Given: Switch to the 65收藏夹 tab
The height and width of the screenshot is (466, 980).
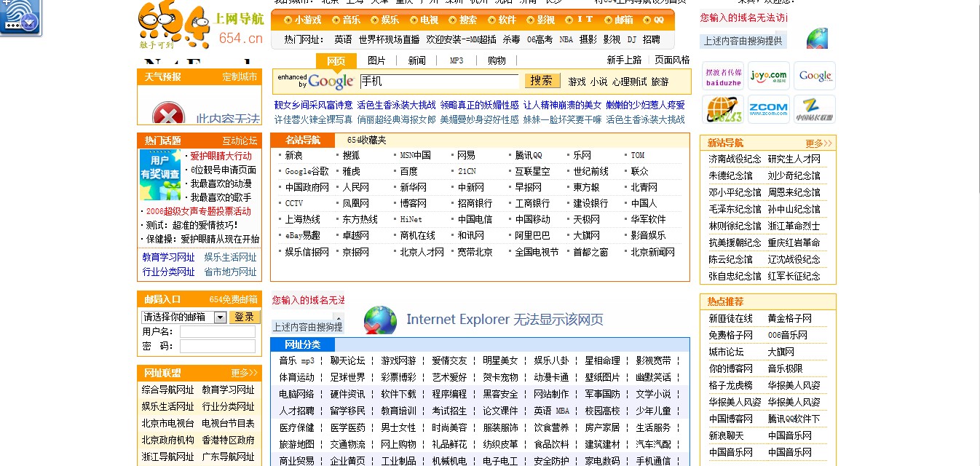Looking at the screenshot, I should pyautogui.click(x=367, y=140).
